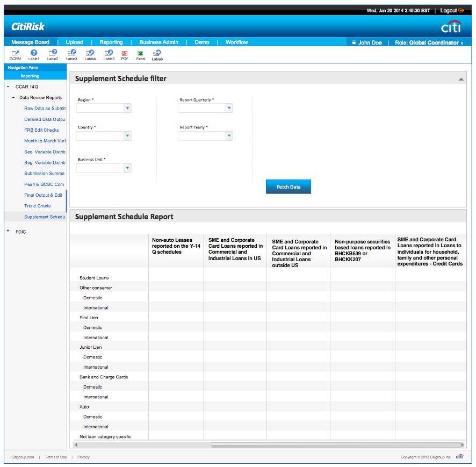Screen dimensions: 476x467
Task: Click Non-purpose securities based loans header
Action: coord(363,250)
